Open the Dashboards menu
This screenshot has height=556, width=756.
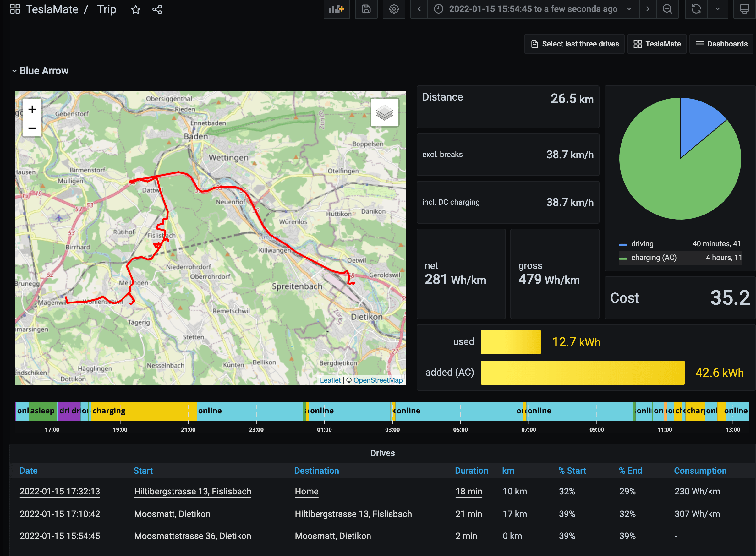coord(721,44)
